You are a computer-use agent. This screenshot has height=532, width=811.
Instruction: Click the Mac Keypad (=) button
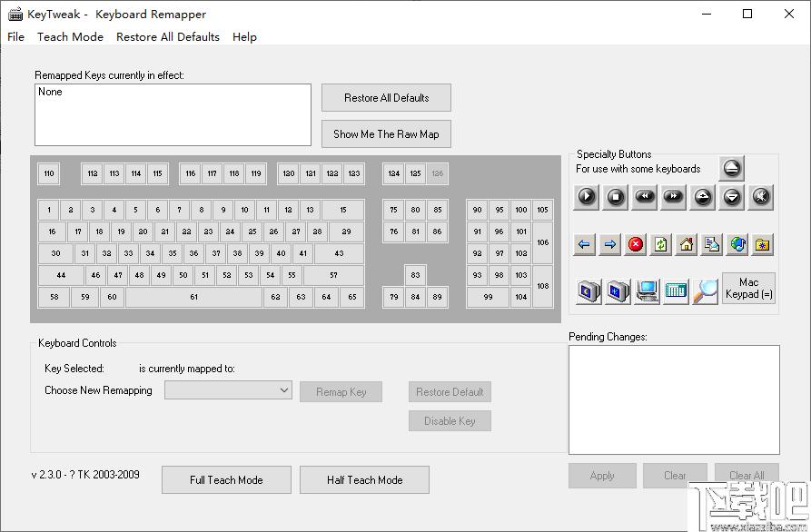coord(748,288)
